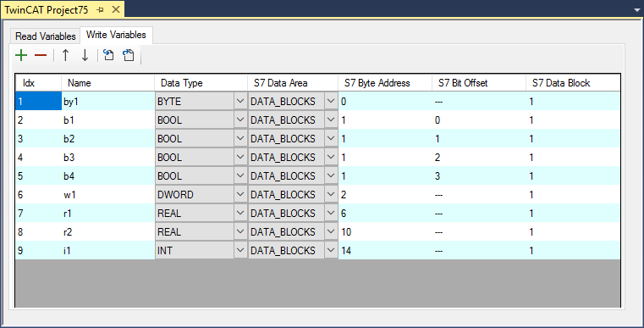
Task: Select the name cell b2
Action: pyautogui.click(x=107, y=139)
